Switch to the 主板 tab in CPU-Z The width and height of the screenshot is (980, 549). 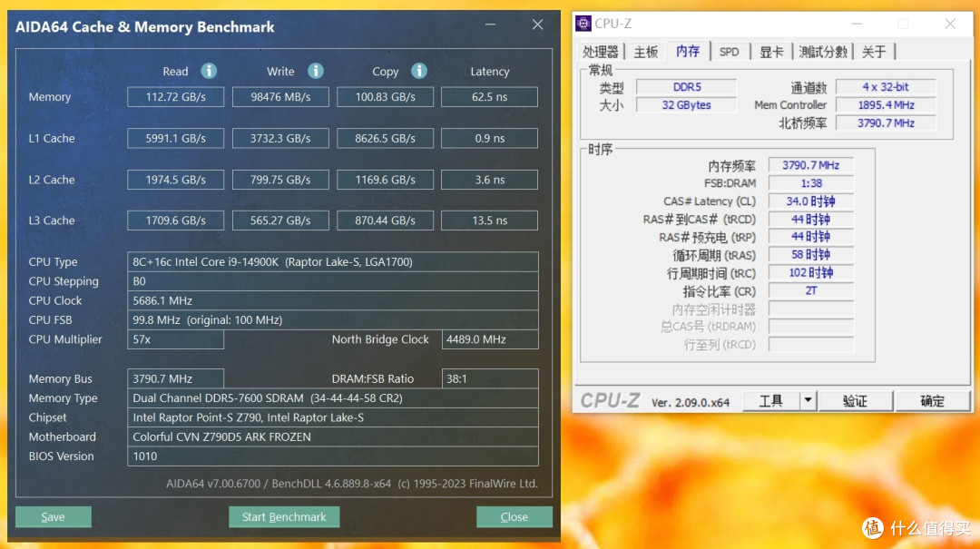(646, 52)
